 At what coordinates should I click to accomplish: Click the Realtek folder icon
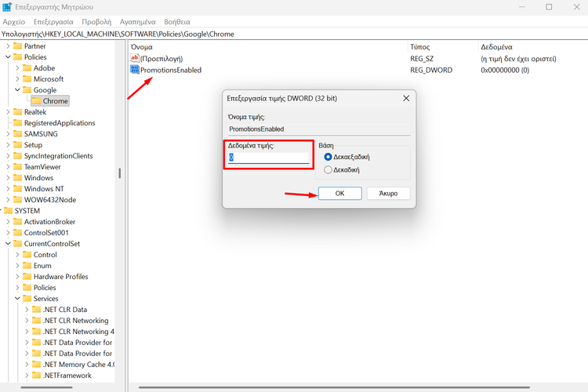[x=17, y=112]
